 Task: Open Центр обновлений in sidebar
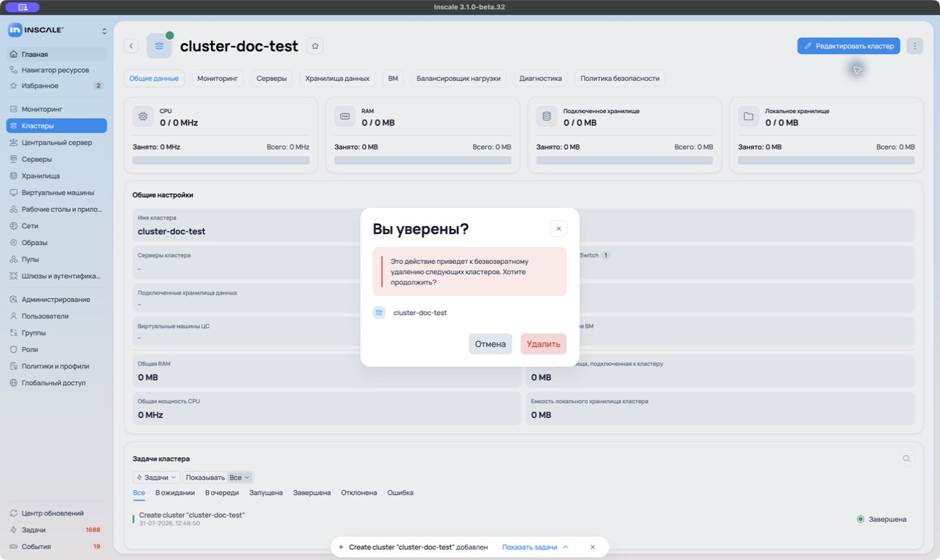[56, 513]
